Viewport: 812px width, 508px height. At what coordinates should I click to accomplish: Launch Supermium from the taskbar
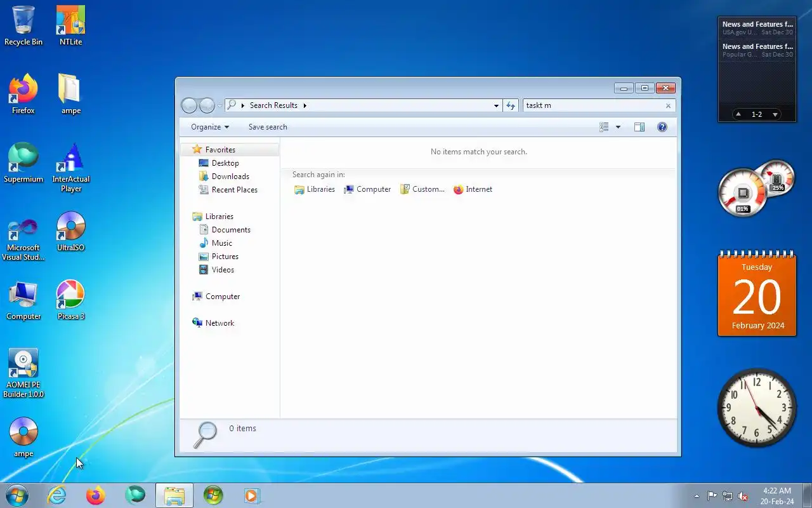135,495
